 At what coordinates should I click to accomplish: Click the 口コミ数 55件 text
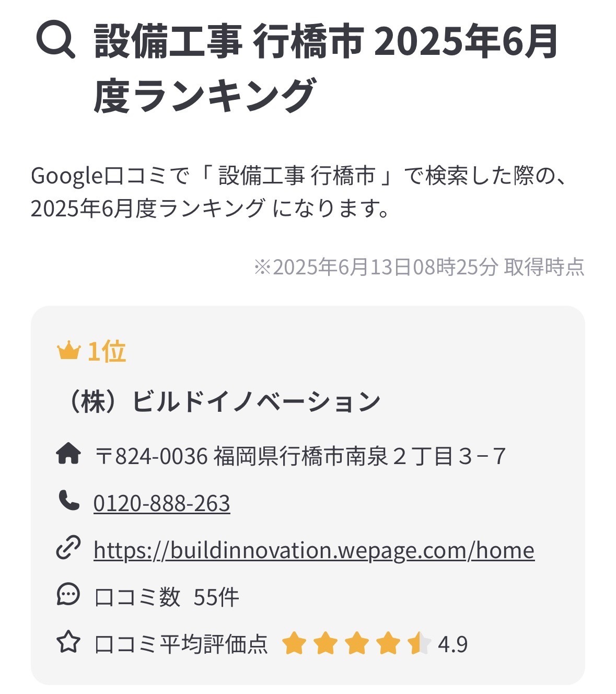167,597
